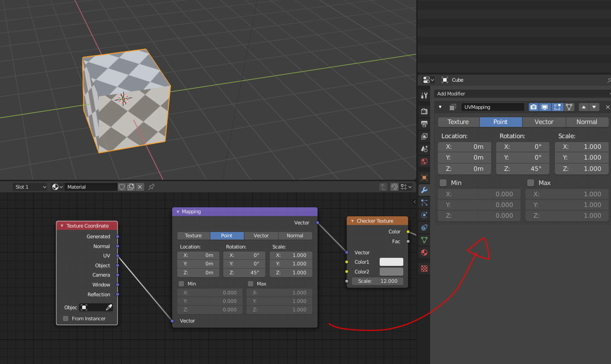611x364 pixels.
Task: Move UVMapping modifier up with arrow
Action: click(x=583, y=107)
